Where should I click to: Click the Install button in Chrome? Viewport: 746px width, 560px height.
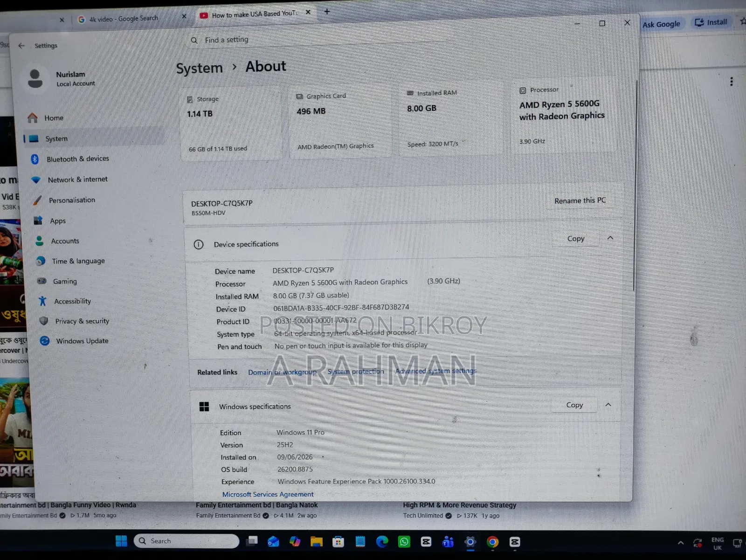point(711,22)
